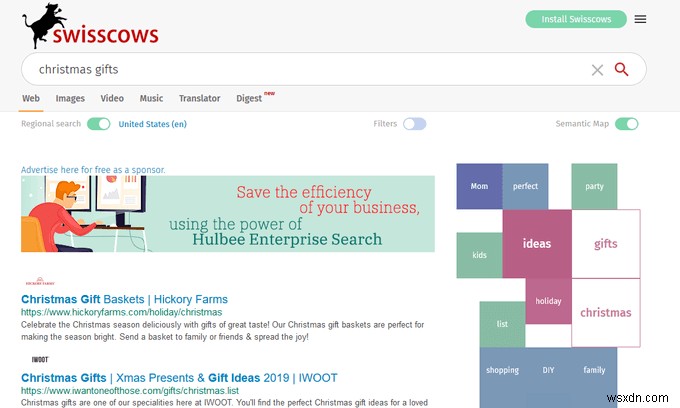
Task: Click Advertise here for free as a sponsor
Action: [x=93, y=170]
